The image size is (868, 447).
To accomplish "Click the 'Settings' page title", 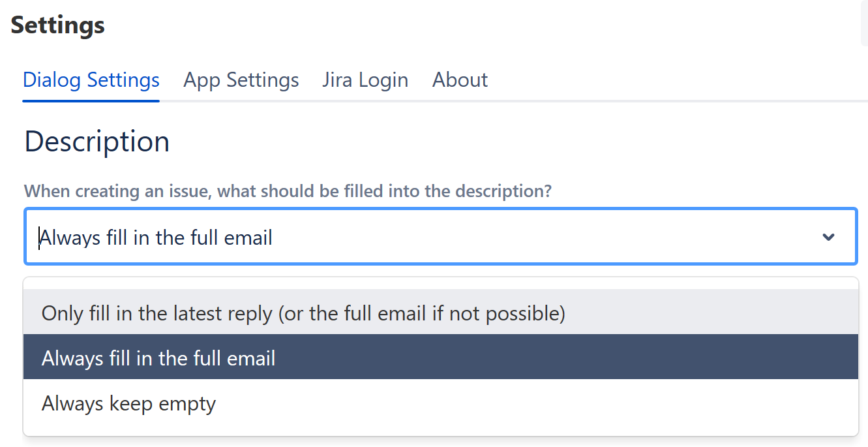I will (58, 25).
